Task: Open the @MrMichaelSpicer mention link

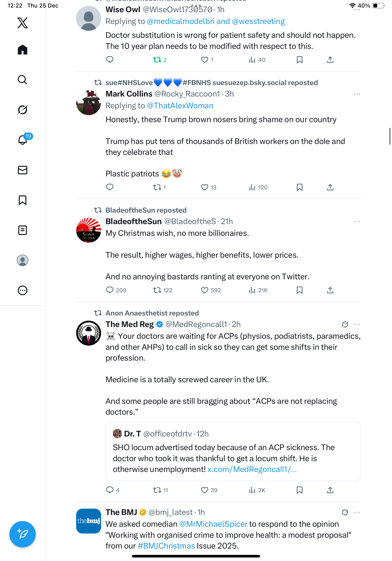Action: [213, 524]
